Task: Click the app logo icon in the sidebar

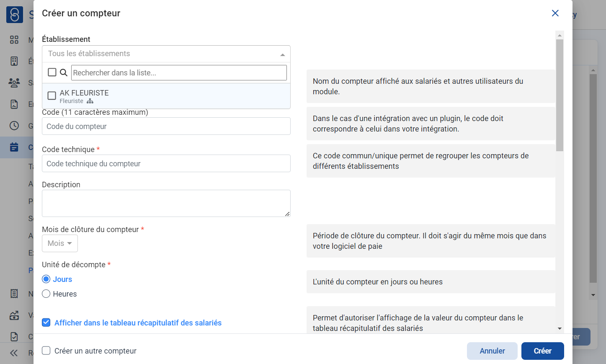Action: 15,15
